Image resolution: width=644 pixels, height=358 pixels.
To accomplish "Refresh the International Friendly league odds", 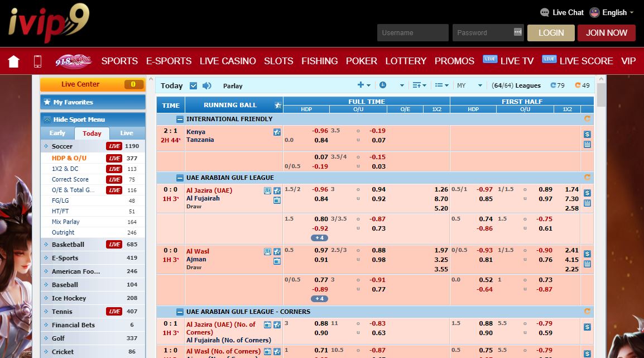I will (x=587, y=119).
